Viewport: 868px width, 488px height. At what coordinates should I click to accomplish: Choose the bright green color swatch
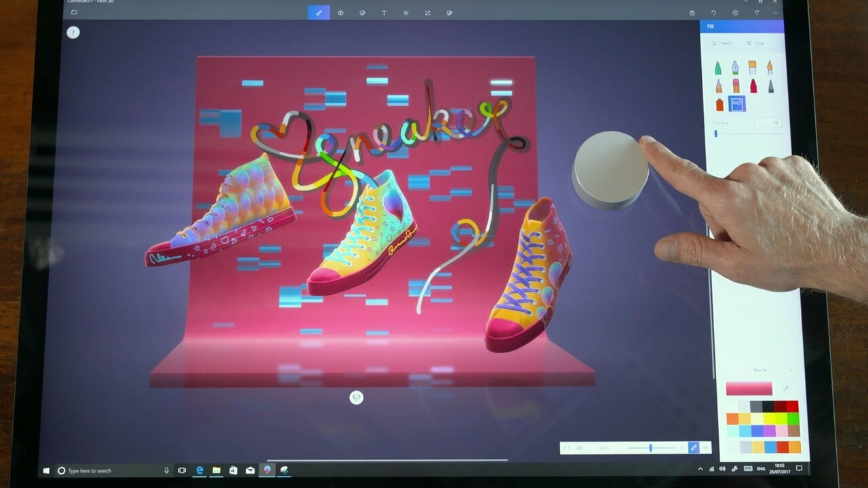tap(793, 418)
